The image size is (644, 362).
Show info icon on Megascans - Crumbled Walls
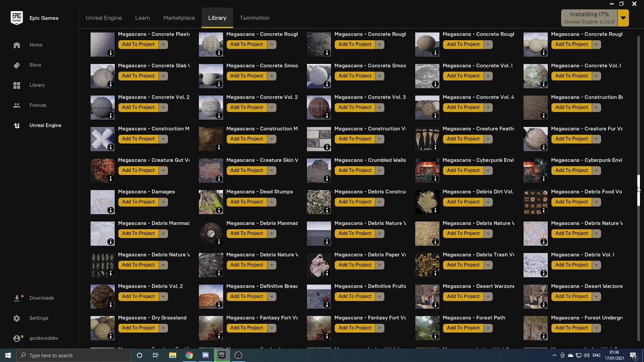click(327, 178)
